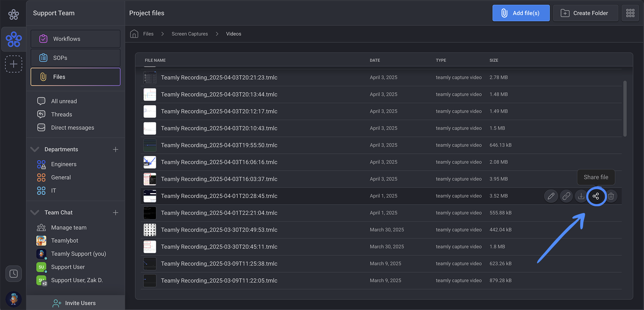Image resolution: width=644 pixels, height=310 pixels.
Task: Sort by DATE column header
Action: tap(375, 60)
